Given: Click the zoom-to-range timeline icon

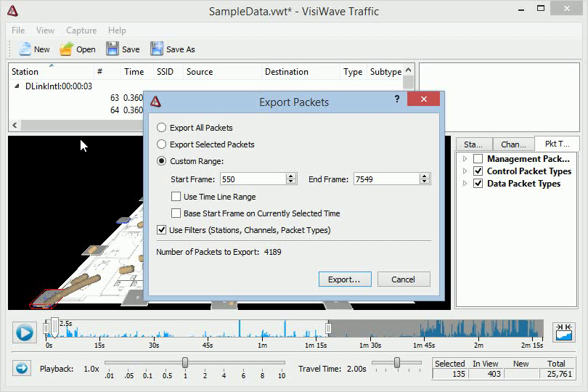Looking at the screenshot, I should click(563, 332).
